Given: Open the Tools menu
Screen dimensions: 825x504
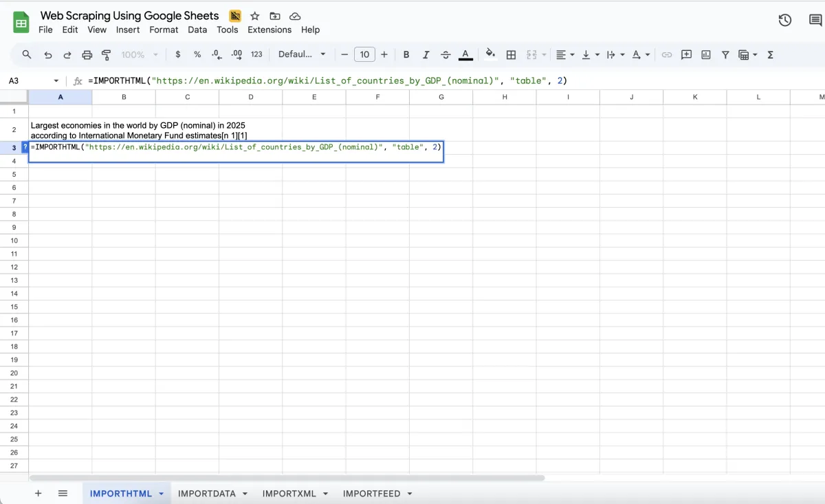Looking at the screenshot, I should 228,30.
